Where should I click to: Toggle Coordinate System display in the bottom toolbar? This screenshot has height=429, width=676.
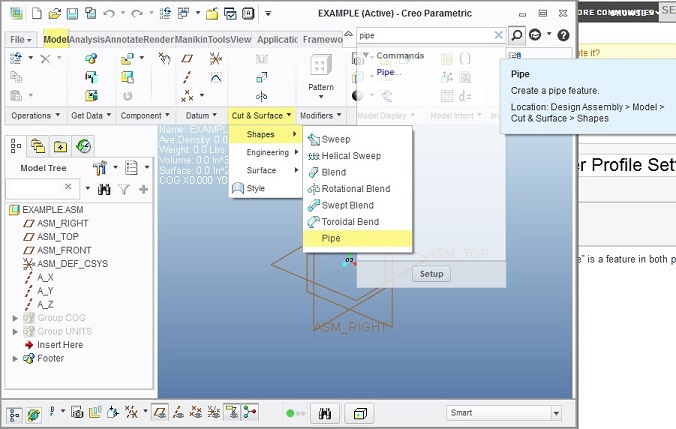tap(214, 413)
